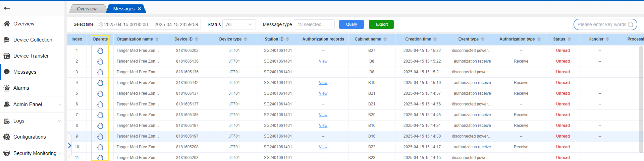Open the Message type selector

(314, 24)
